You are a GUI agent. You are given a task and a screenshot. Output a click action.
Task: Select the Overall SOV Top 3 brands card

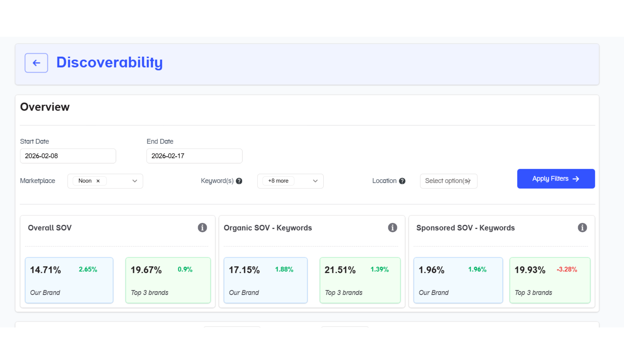pyautogui.click(x=168, y=280)
